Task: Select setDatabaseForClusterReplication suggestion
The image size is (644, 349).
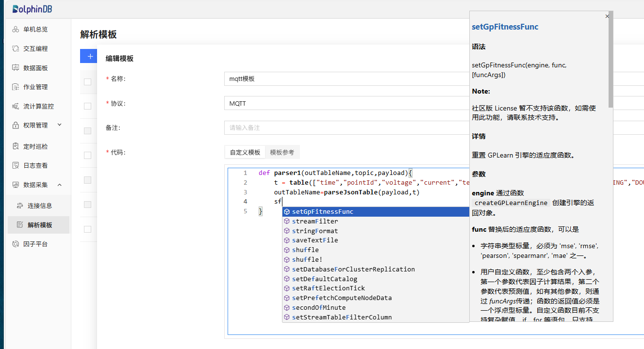Action: (376, 269)
